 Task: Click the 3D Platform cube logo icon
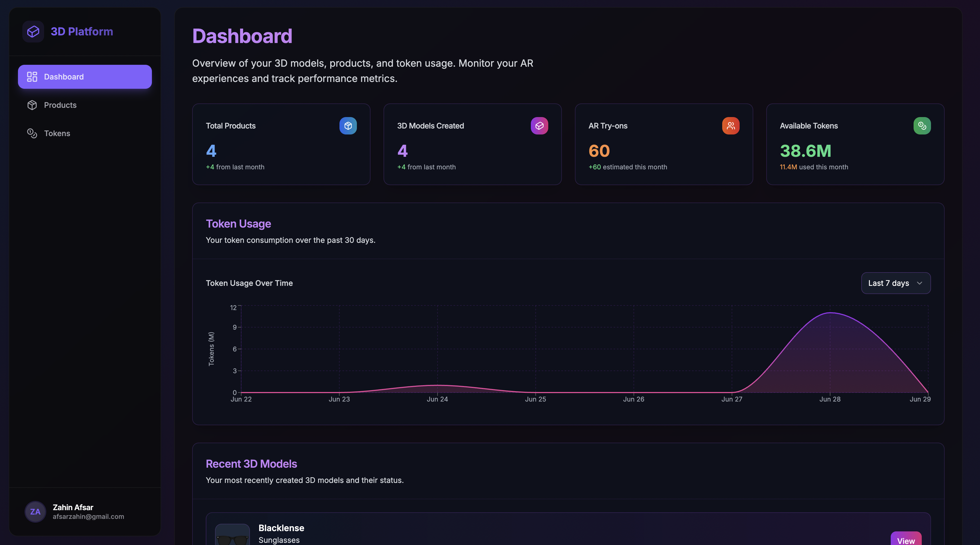(x=33, y=32)
